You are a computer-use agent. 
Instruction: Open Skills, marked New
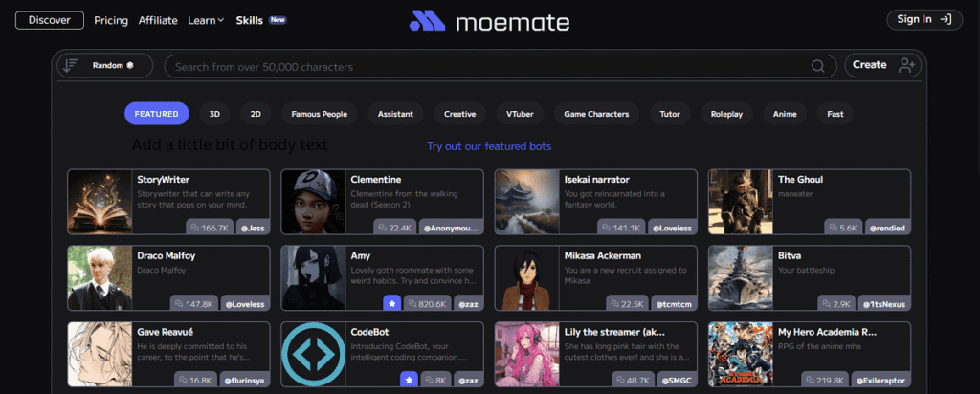pyautogui.click(x=260, y=21)
